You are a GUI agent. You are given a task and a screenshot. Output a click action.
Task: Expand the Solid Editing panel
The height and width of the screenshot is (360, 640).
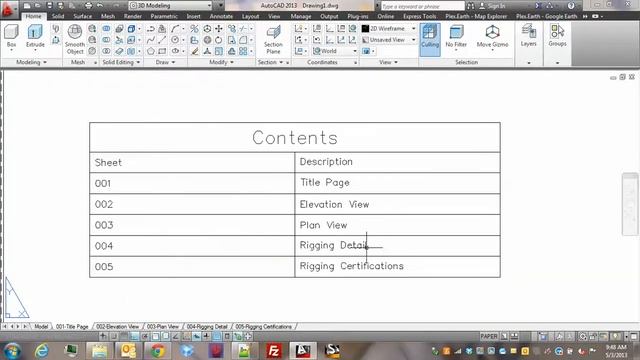[121, 62]
